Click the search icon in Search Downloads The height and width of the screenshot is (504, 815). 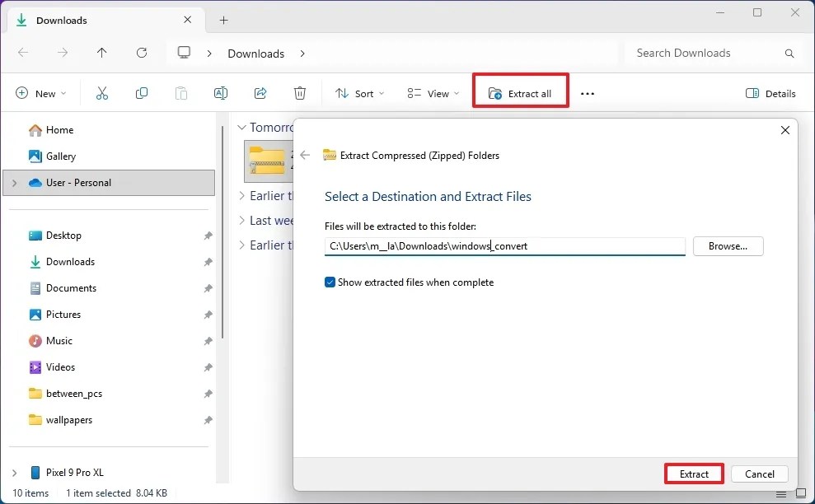click(x=789, y=53)
